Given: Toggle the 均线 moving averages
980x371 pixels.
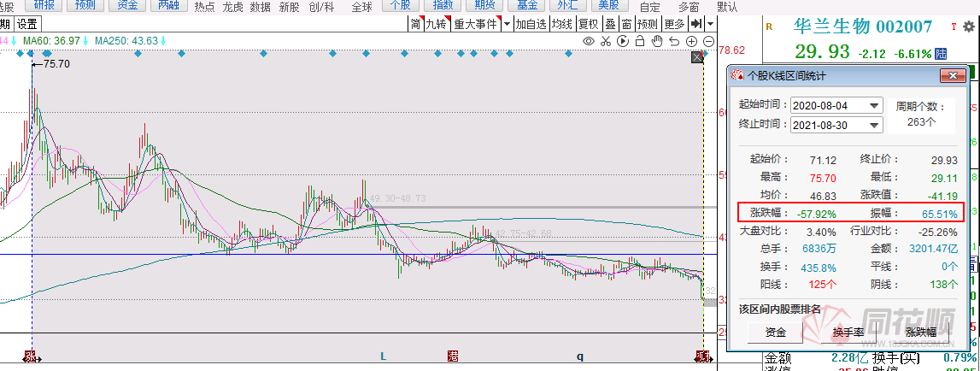Looking at the screenshot, I should click(x=562, y=25).
